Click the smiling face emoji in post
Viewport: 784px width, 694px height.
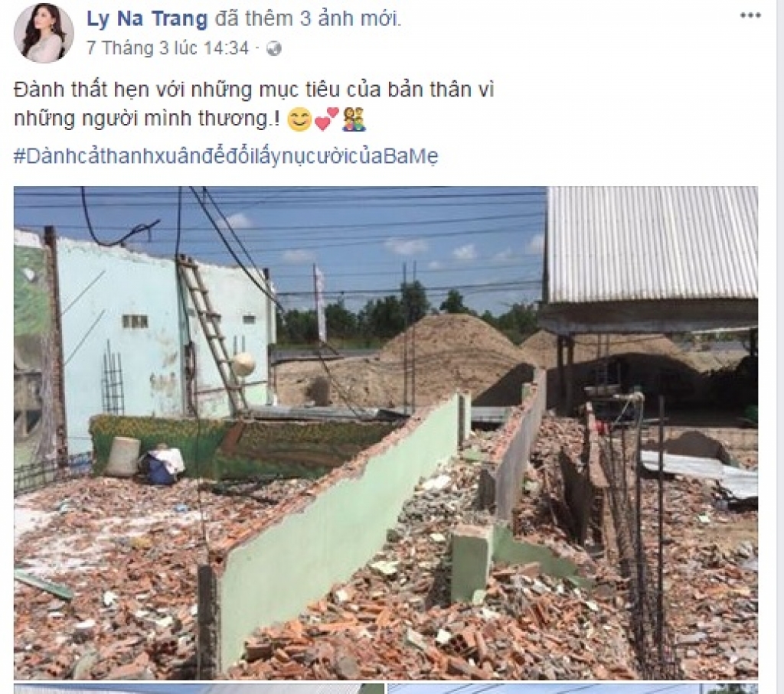click(x=299, y=120)
